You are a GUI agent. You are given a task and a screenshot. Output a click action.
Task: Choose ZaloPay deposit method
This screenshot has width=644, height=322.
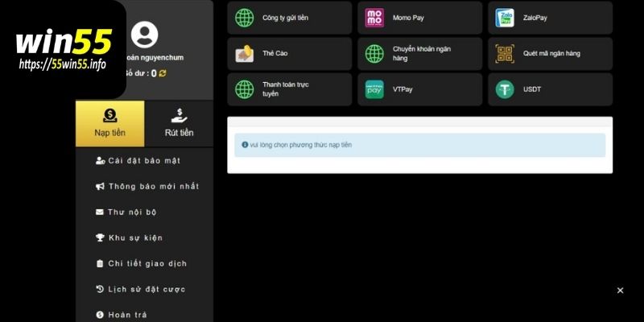pos(551,18)
